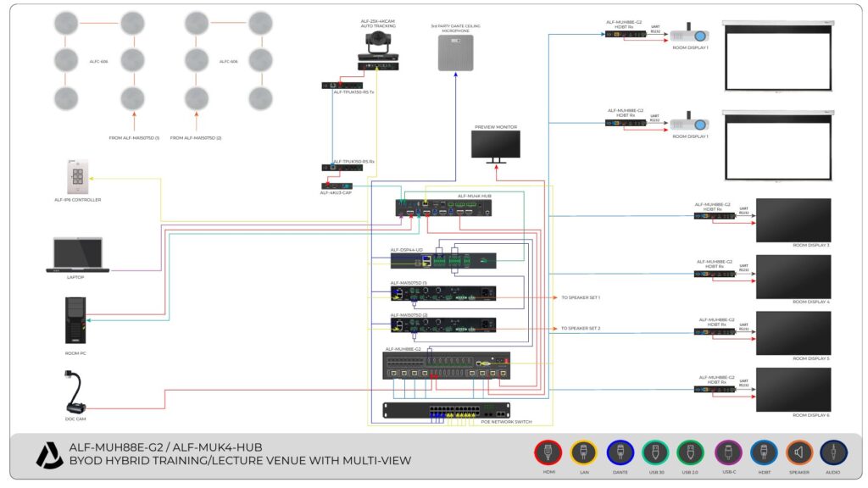The width and height of the screenshot is (868, 488).
Task: Select the SPEAKER legend icon
Action: click(798, 452)
